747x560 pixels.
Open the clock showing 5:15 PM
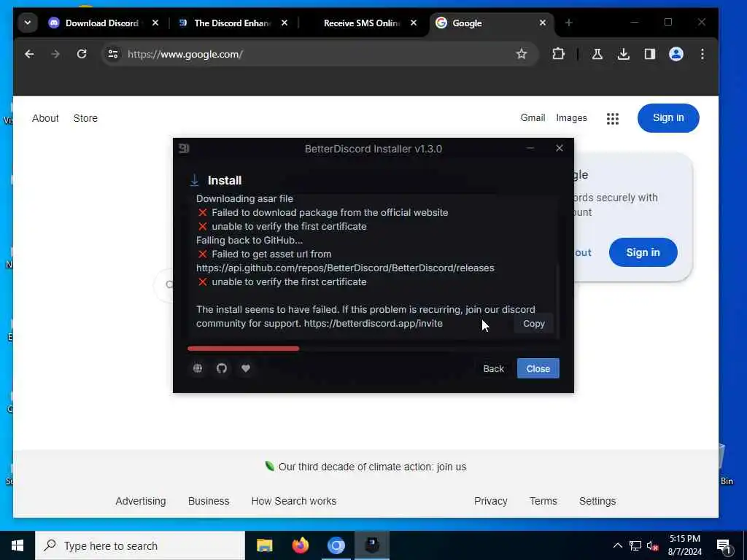click(684, 545)
